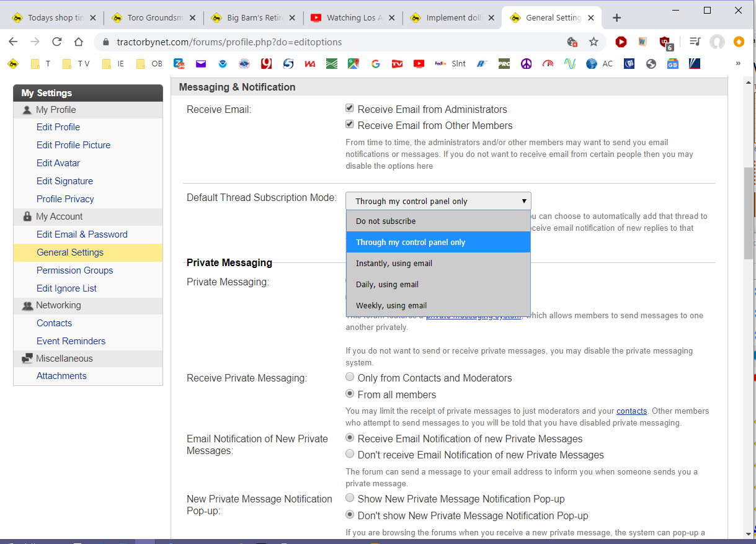Click the uBlock extension icon
This screenshot has width=756, height=544.
pyautogui.click(x=665, y=42)
